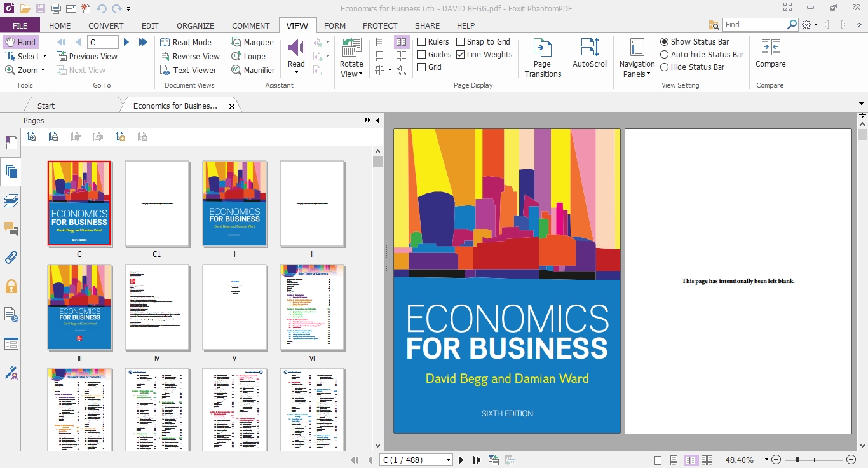
Task: Switch to the COMMENT ribbon tab
Action: [251, 25]
